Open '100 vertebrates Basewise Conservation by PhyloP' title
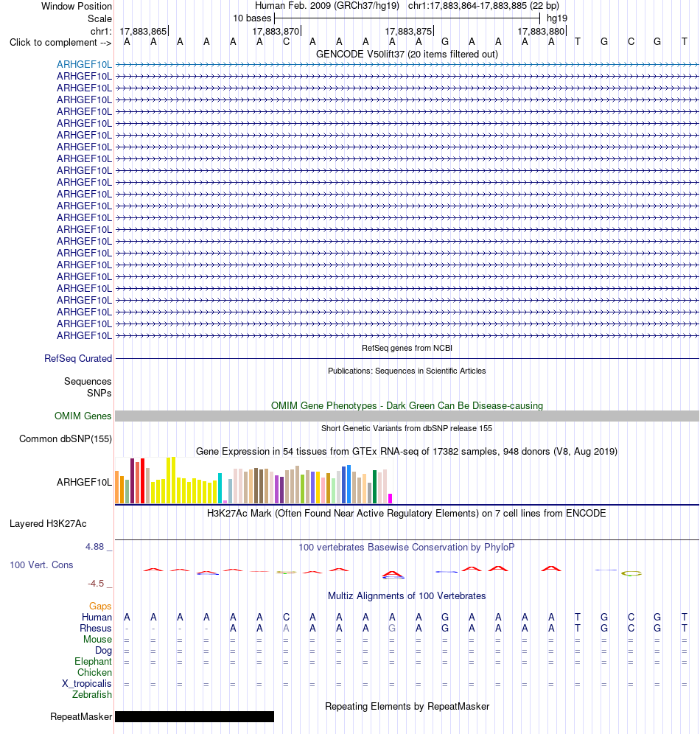Screen dimensions: 700x734 coord(407,548)
